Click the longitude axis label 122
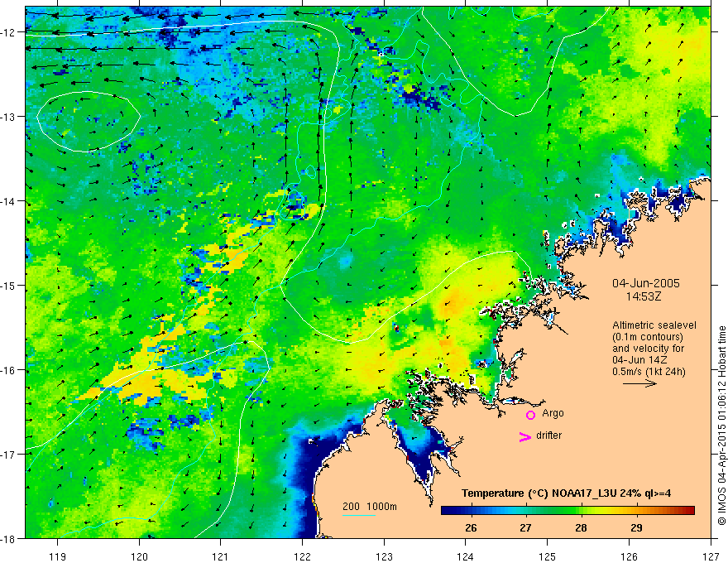 [x=302, y=556]
